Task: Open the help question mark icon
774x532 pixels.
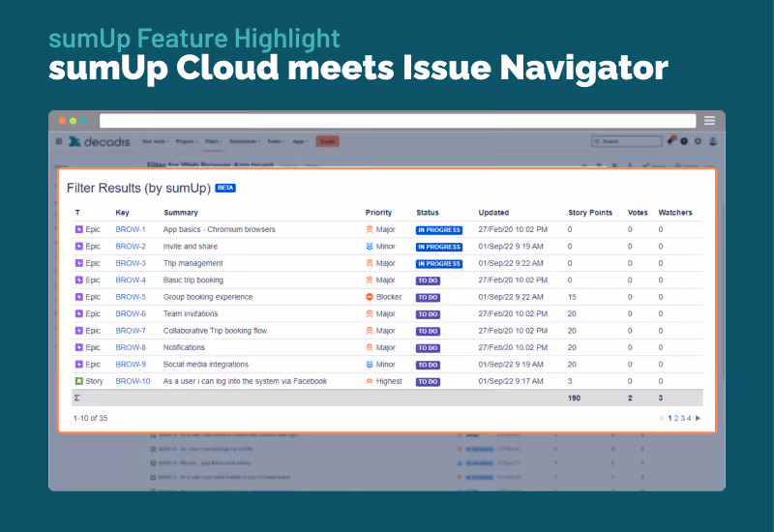Action: pos(684,141)
